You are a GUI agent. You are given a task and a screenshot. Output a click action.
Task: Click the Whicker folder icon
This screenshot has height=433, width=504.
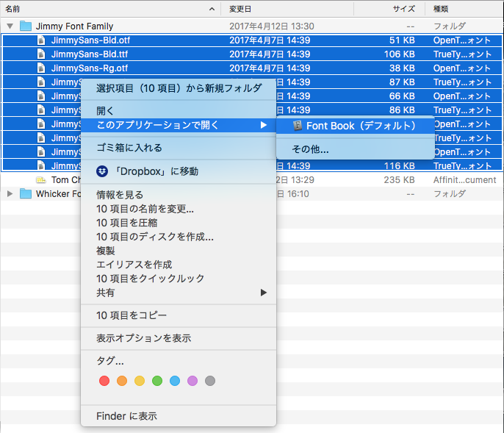point(26,193)
